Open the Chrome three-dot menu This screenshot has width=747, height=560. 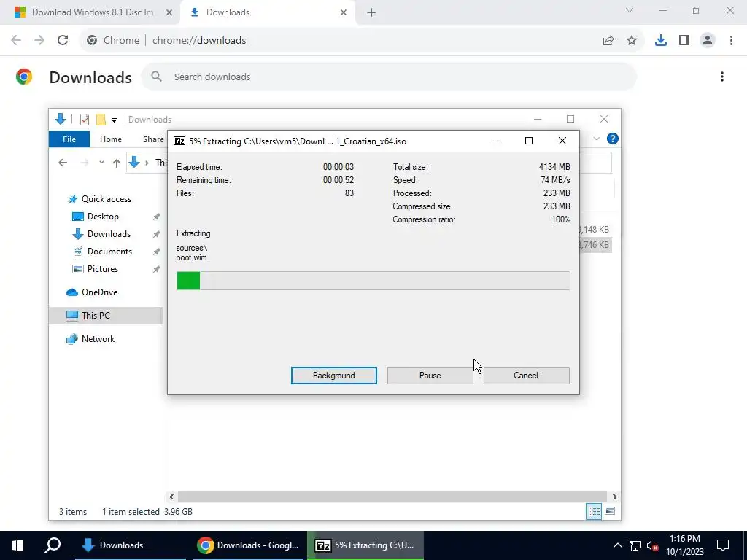[731, 41]
